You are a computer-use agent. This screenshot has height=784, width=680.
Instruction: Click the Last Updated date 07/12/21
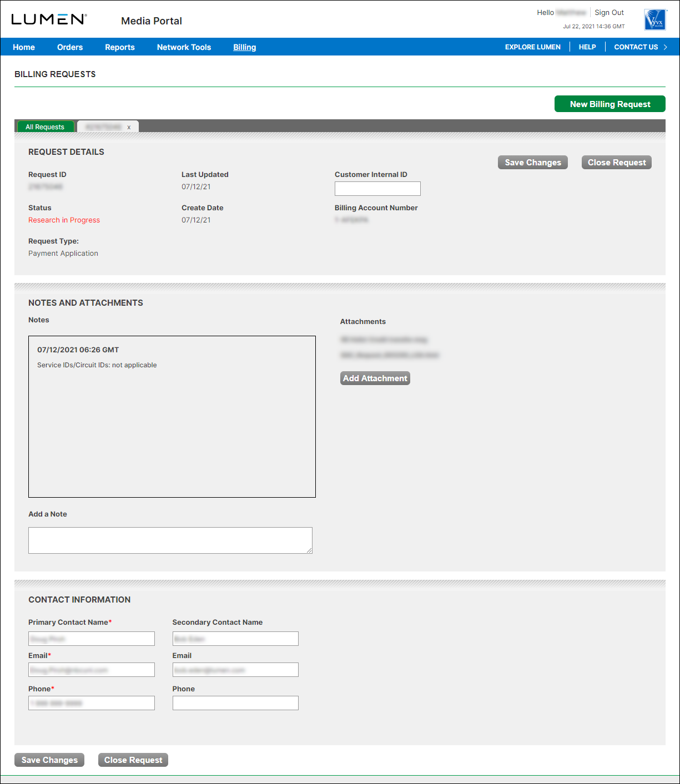196,187
